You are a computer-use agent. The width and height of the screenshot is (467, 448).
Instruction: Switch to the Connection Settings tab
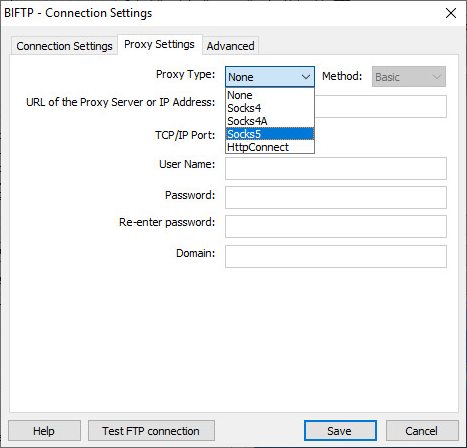pos(64,46)
